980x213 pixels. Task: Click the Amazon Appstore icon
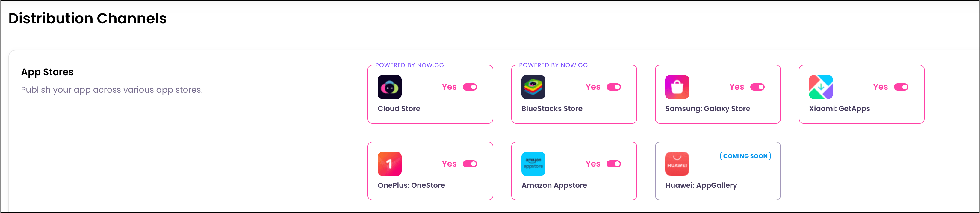(533, 164)
